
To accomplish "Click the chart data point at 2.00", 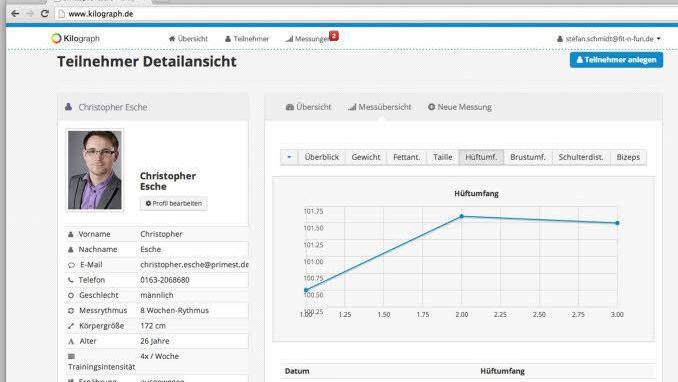I will tap(461, 216).
